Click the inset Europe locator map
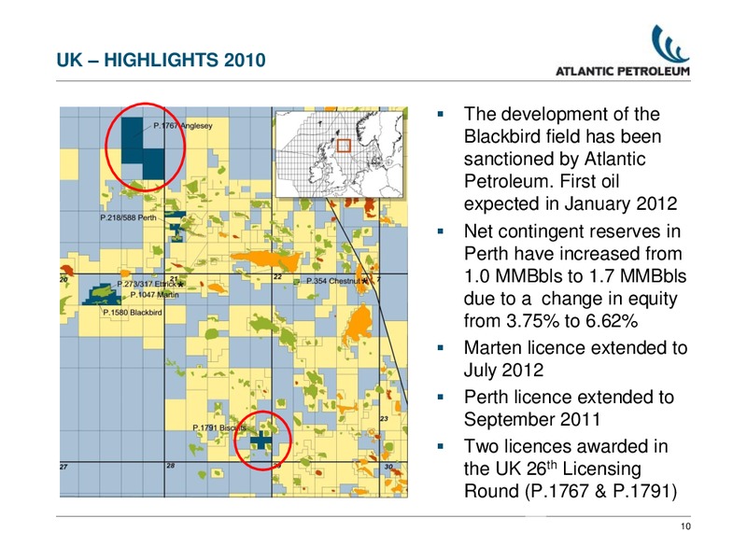 point(340,154)
